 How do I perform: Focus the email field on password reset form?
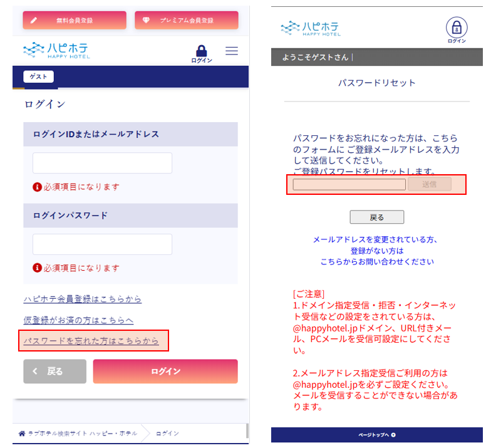349,184
